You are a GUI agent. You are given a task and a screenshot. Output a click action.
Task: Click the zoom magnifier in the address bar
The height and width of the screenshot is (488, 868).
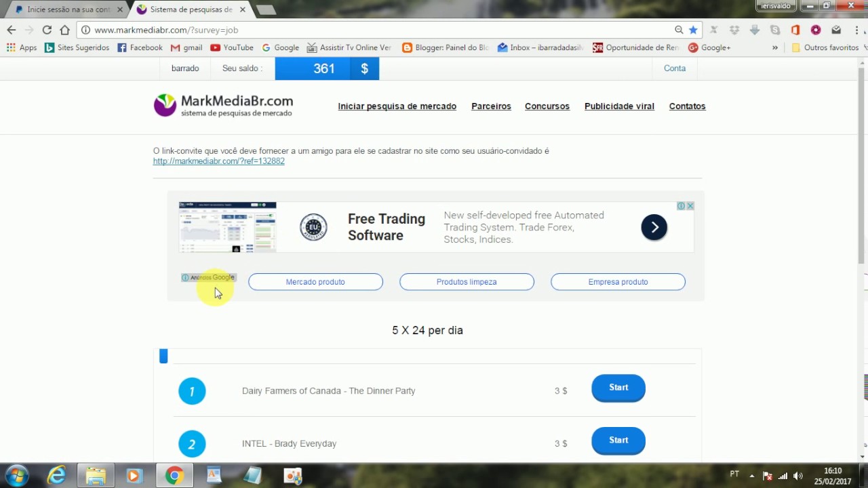click(x=679, y=30)
